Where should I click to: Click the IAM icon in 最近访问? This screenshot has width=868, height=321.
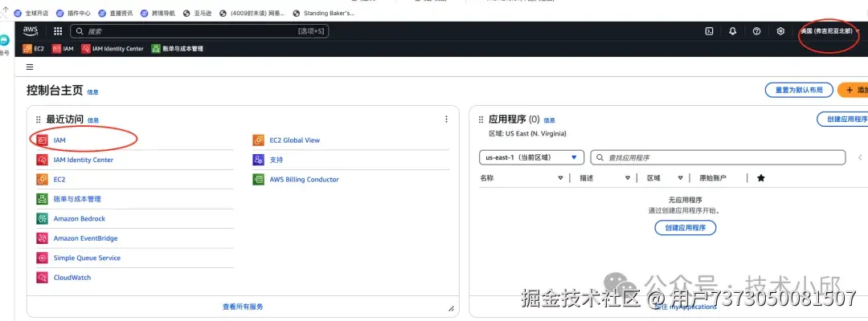tap(42, 140)
